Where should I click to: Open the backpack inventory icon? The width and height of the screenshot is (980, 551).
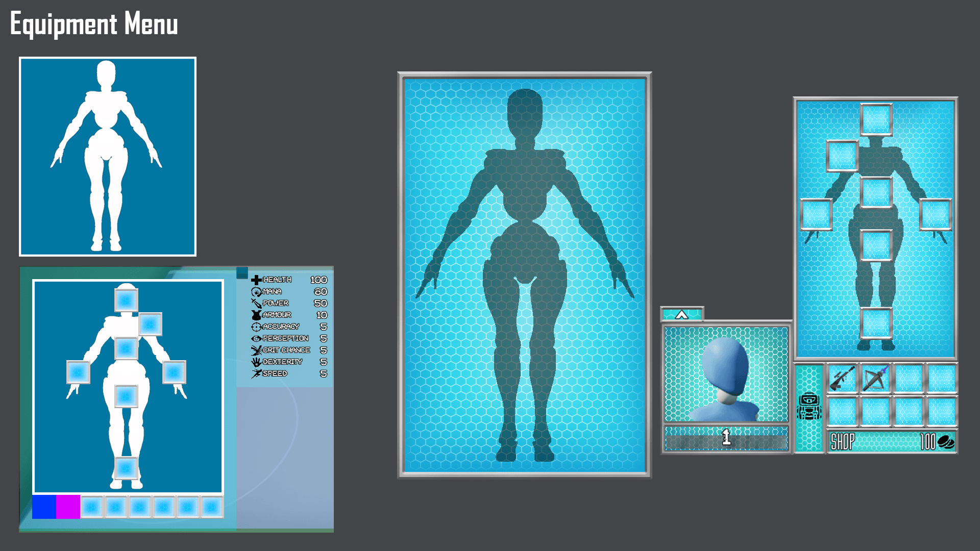pos(809,407)
